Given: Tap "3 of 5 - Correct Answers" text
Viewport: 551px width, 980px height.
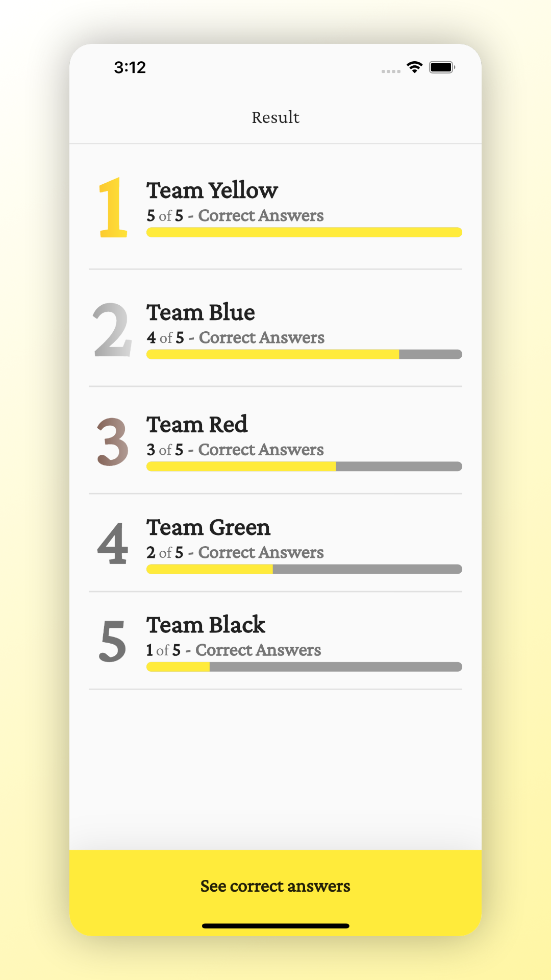Looking at the screenshot, I should (235, 450).
